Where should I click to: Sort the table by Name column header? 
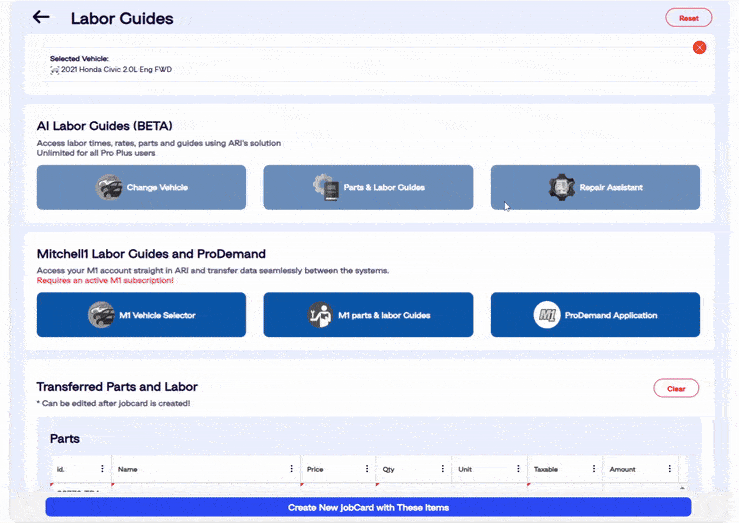pos(128,468)
